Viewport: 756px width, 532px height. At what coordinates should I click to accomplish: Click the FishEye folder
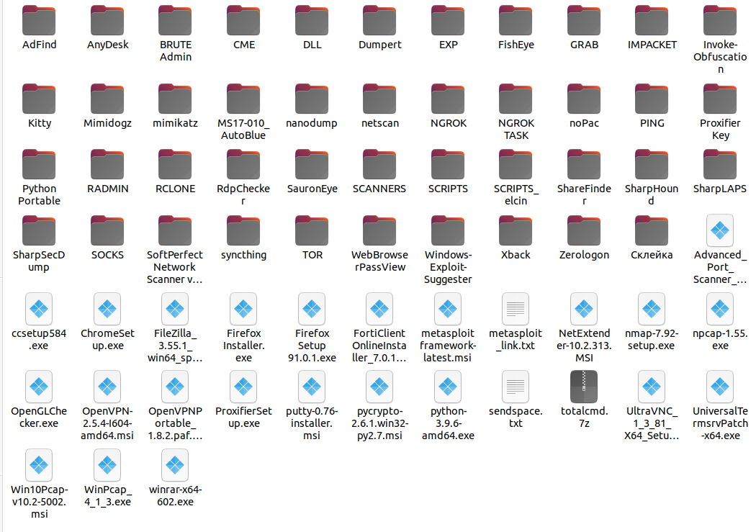coord(516,21)
